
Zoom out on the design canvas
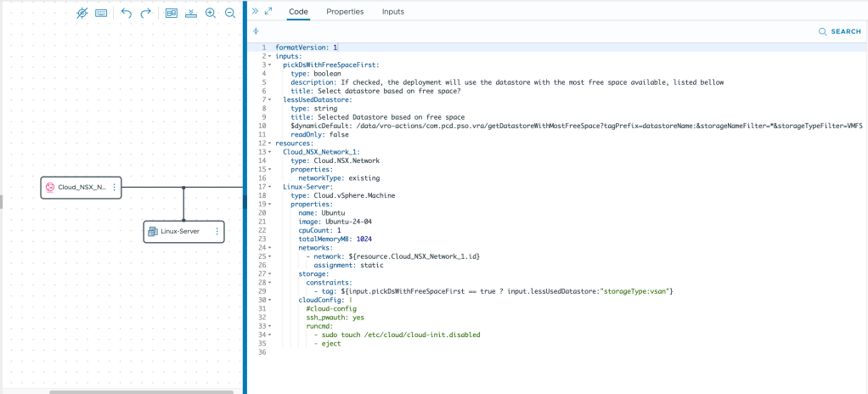[x=230, y=14]
